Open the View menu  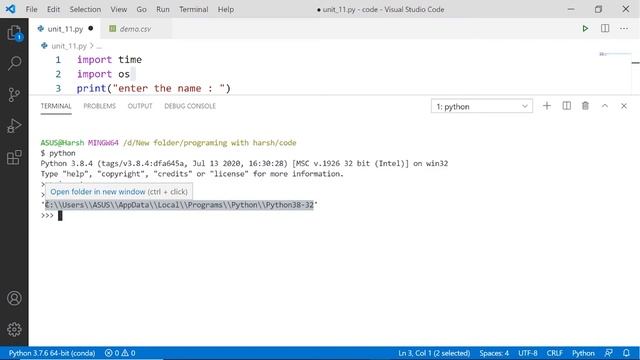(x=118, y=9)
